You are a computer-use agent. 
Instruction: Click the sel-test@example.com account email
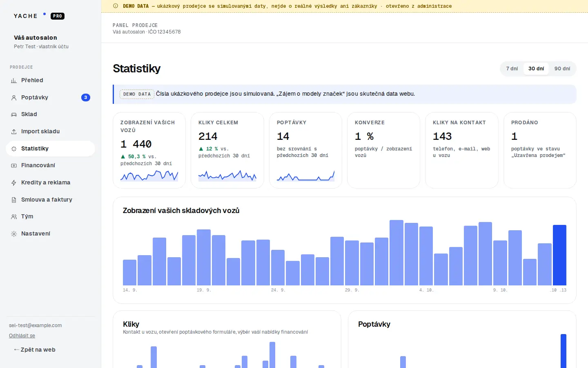coord(36,325)
